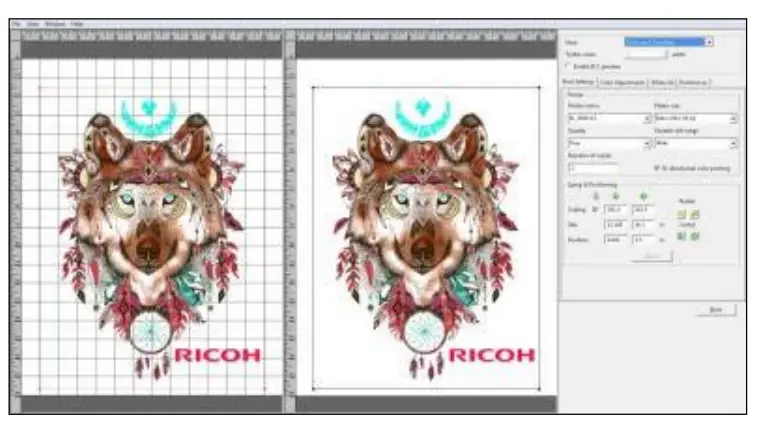Click the second Rotate icon
The image size is (762, 431).
coord(695,214)
